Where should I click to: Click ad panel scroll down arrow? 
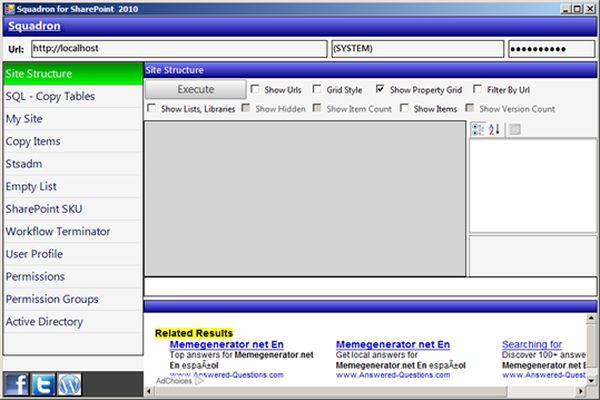point(591,381)
